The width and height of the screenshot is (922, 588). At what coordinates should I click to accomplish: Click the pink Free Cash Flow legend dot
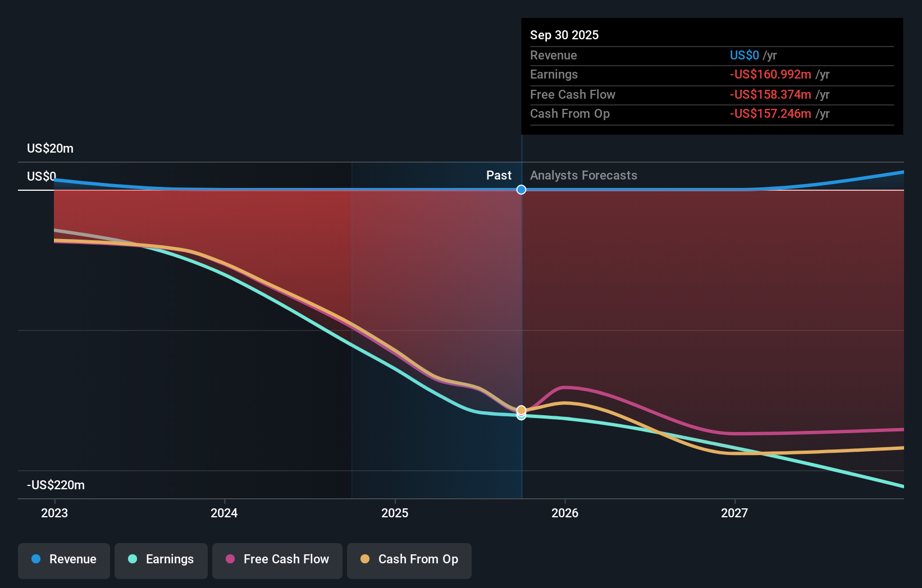tap(230, 559)
